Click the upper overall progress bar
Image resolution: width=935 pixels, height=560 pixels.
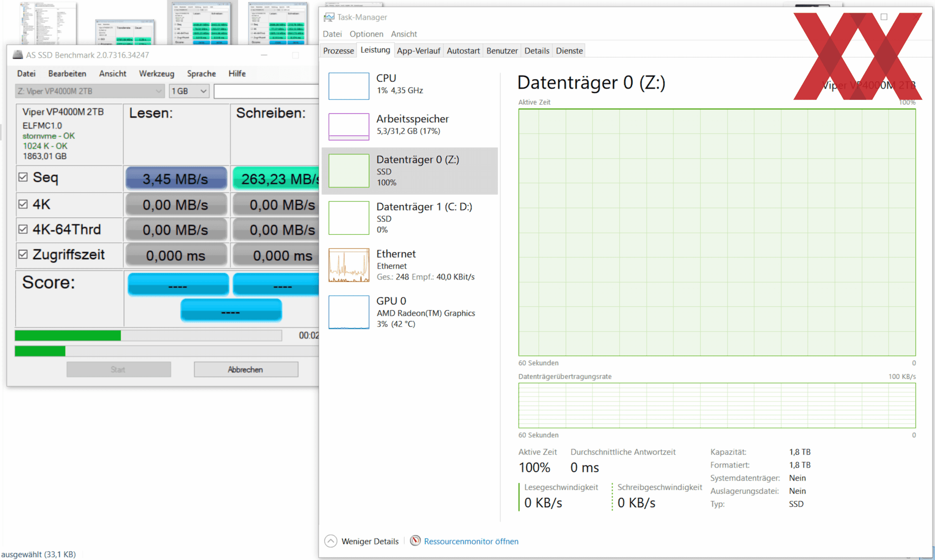coord(149,336)
